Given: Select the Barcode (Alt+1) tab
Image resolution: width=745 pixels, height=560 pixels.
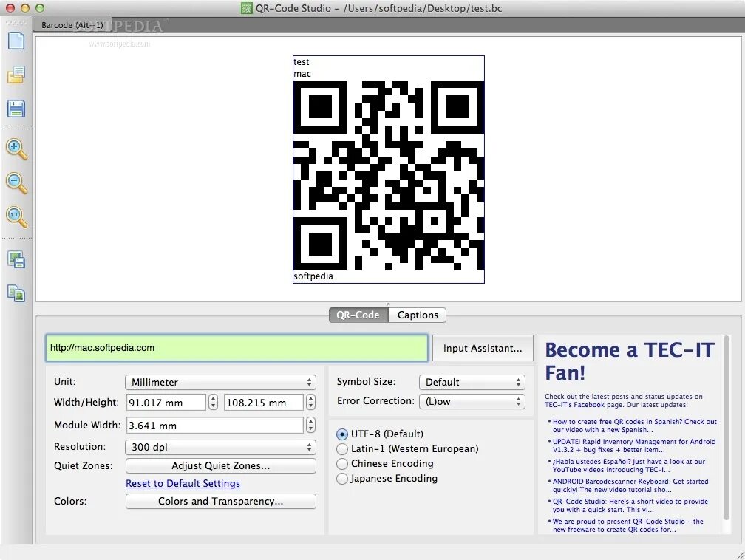Looking at the screenshot, I should pyautogui.click(x=72, y=25).
